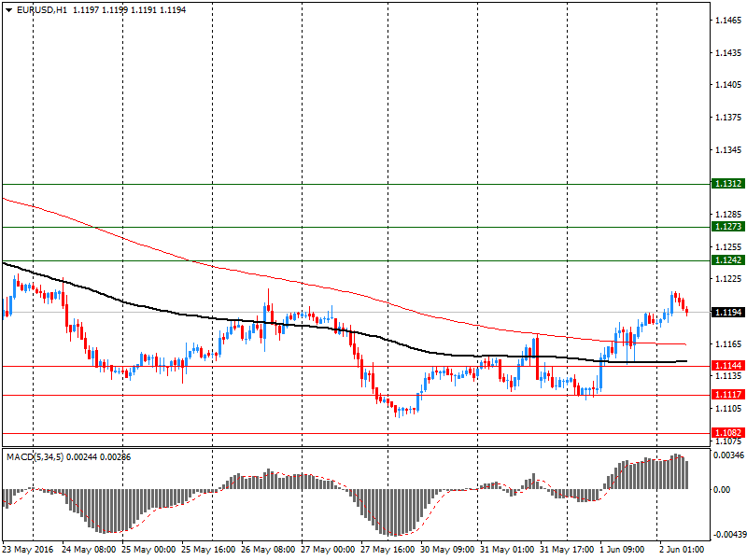Click the 1.1225 price scale value
Screen dimensions: 747x560
728,278
